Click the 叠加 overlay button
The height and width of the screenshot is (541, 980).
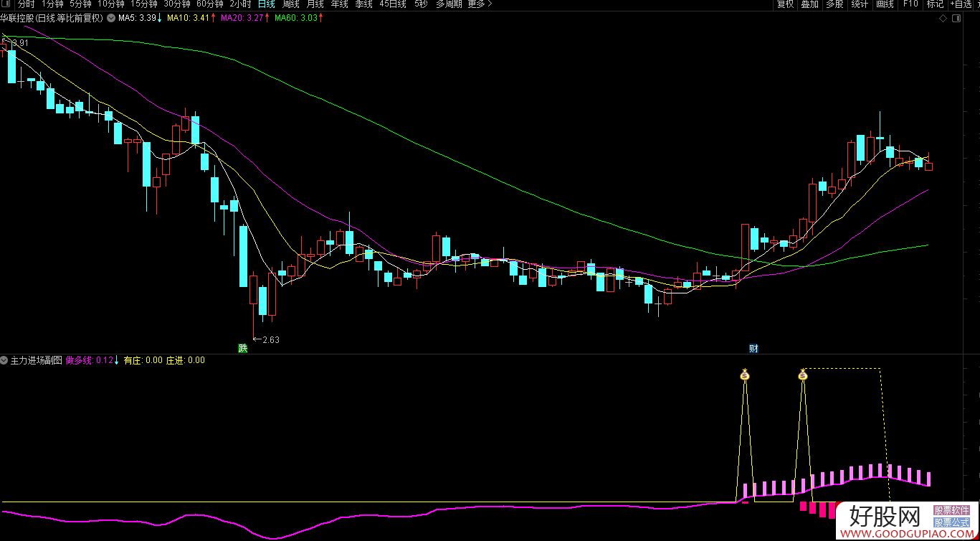(x=810, y=4)
